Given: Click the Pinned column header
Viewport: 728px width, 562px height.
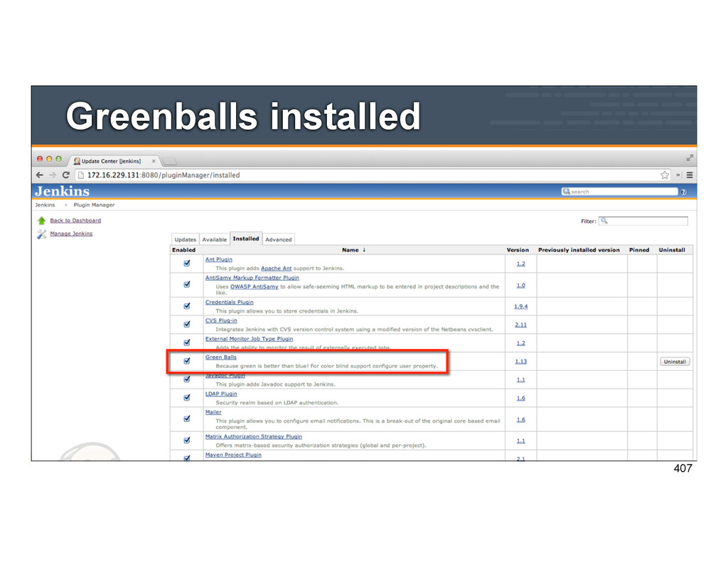Looking at the screenshot, I should click(x=639, y=249).
